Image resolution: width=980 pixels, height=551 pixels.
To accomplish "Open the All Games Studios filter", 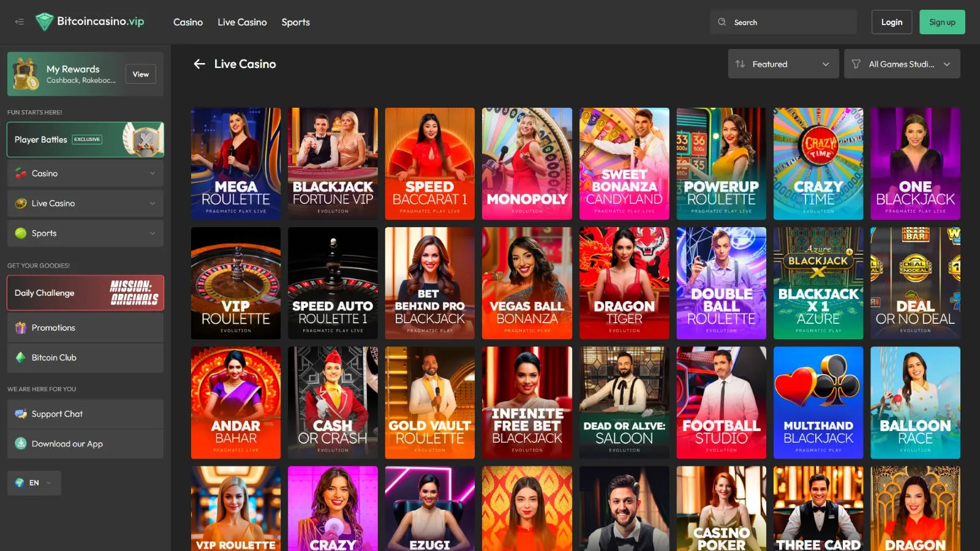I will pos(902,64).
